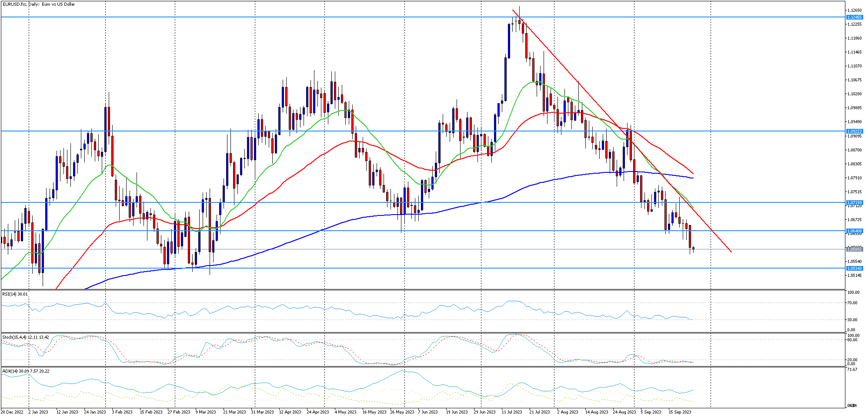Click the 1.12650 price scale label
Image resolution: width=868 pixels, height=417 pixels.
855,10
